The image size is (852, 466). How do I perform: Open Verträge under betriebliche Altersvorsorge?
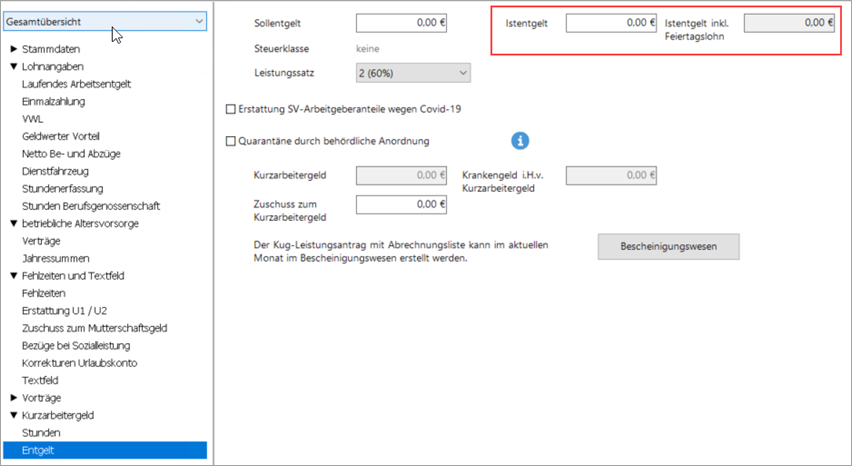[x=41, y=241]
